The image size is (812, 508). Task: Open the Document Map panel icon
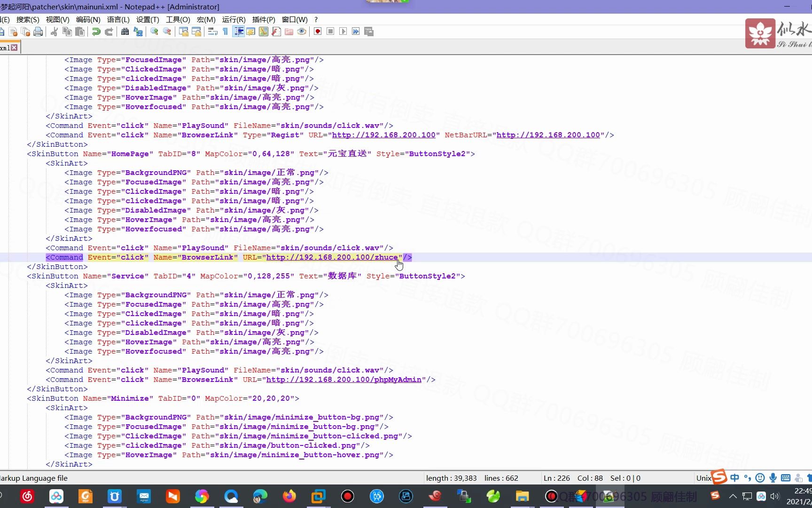coord(264,32)
